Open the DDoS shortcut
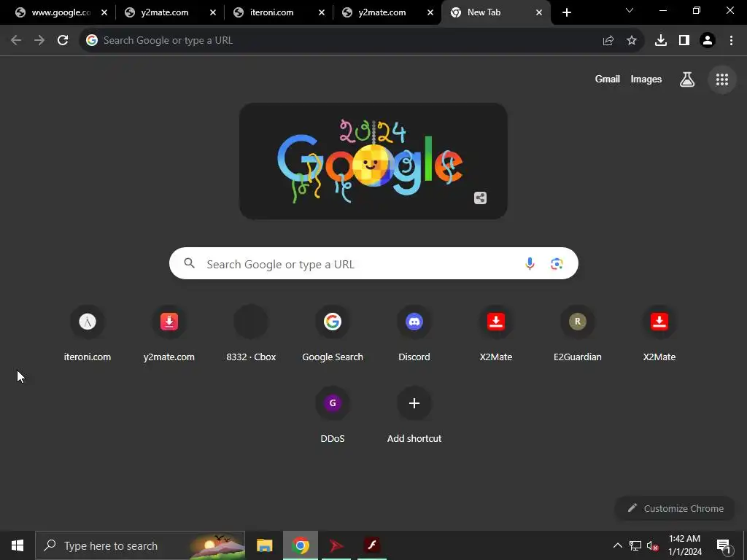The image size is (747, 560). [333, 415]
